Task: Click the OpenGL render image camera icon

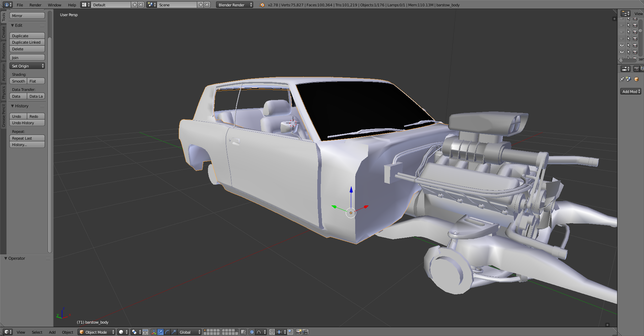Action: point(299,332)
